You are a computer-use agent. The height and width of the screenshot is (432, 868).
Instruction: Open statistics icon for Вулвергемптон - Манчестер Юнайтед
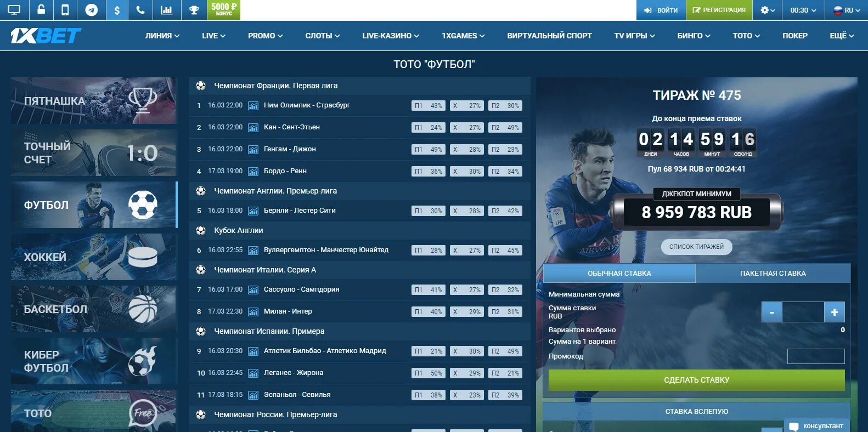point(253,251)
